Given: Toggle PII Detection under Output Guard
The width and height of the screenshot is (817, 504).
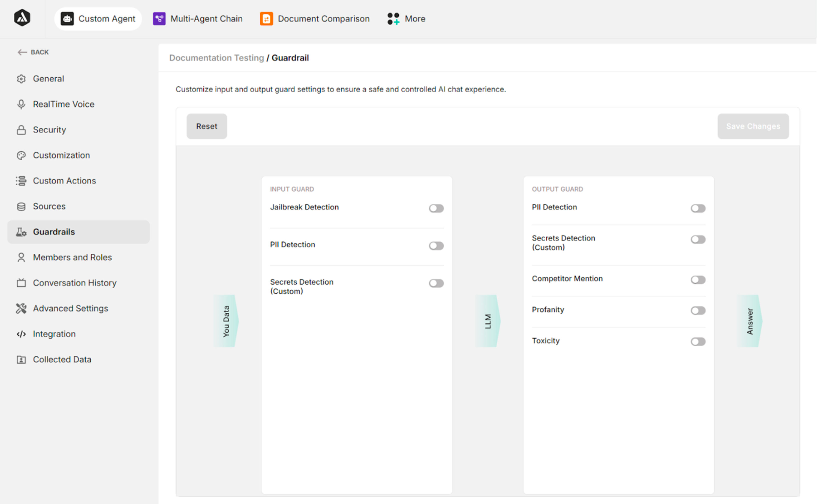Looking at the screenshot, I should point(698,208).
